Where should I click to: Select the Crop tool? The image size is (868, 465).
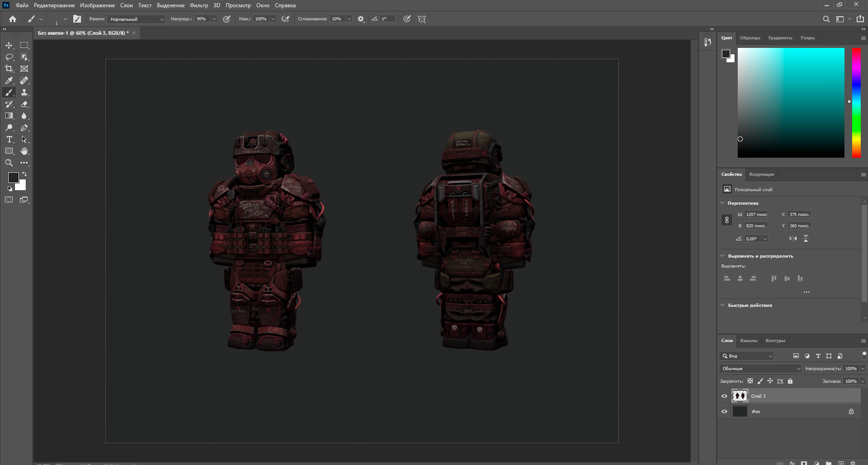click(9, 69)
